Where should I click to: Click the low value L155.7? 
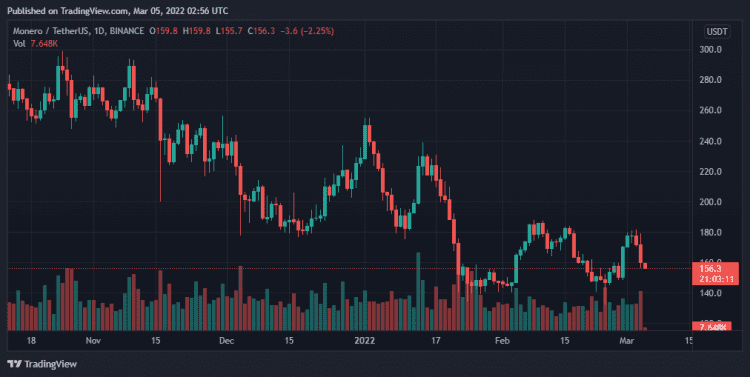click(229, 31)
